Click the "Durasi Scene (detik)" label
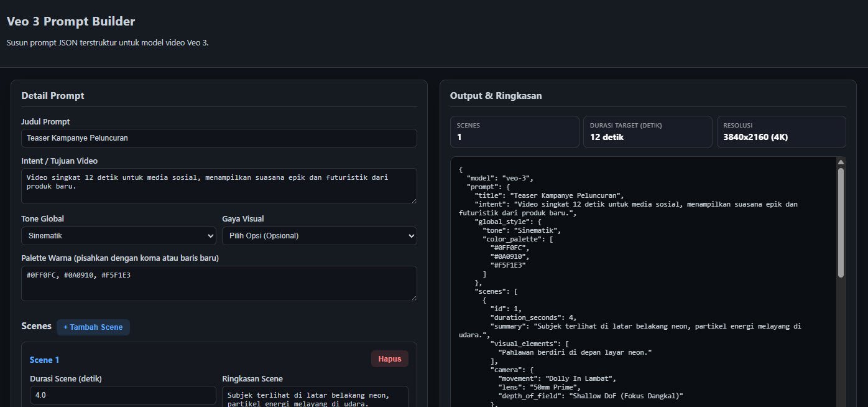 point(66,378)
